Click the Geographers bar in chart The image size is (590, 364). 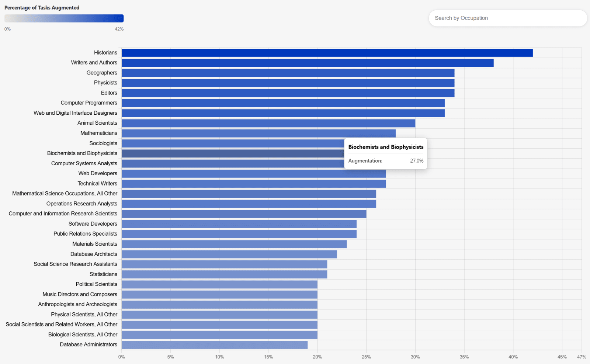pyautogui.click(x=288, y=73)
